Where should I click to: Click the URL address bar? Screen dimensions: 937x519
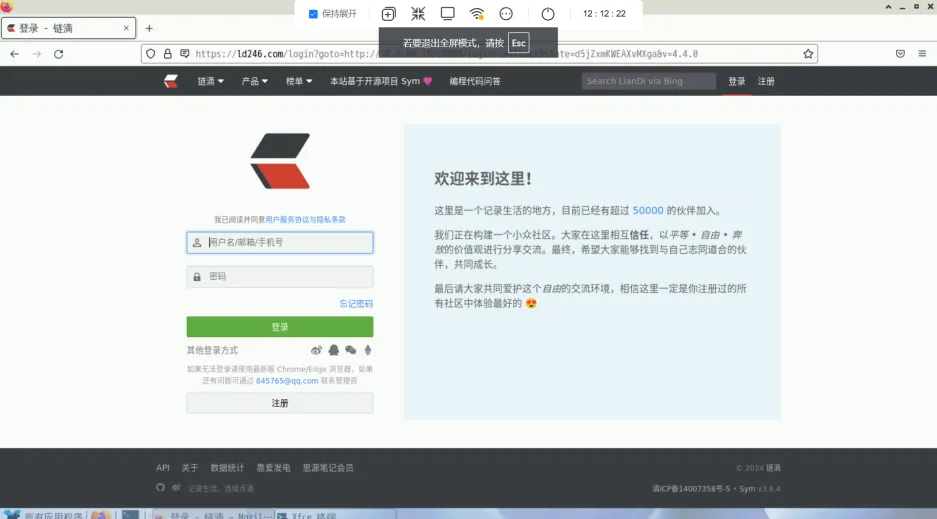(x=478, y=54)
